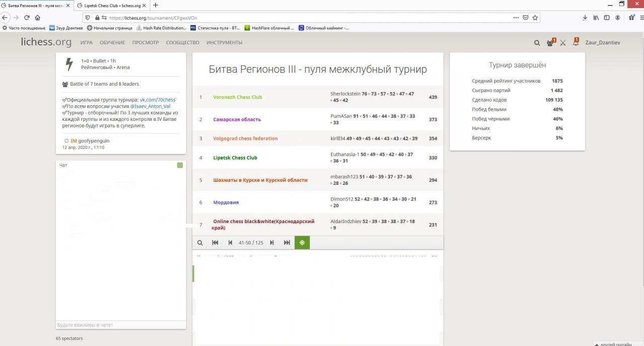Toggle the chat on/off checkbox
Screen dimensions: 644x346
click(180, 165)
